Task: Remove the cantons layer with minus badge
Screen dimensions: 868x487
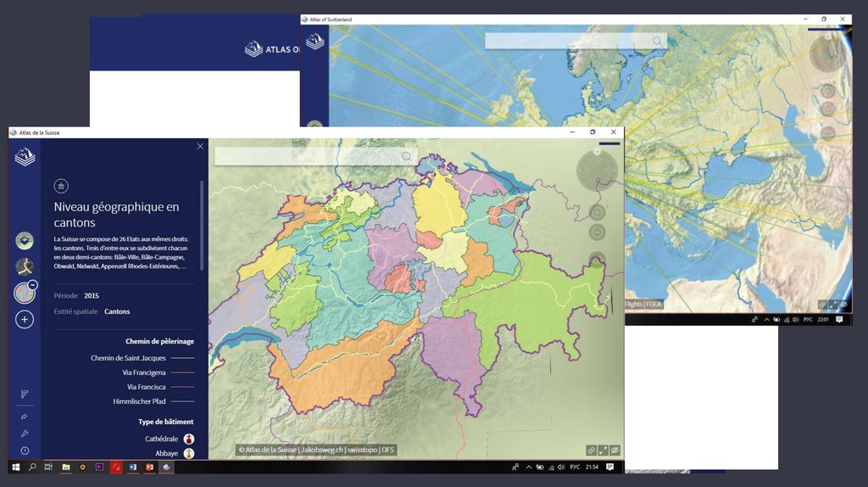Action: click(32, 285)
